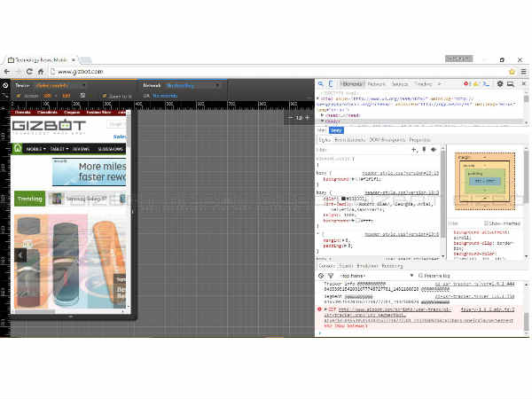This screenshot has width=532, height=399.
Task: Switch to the Timeline tab
Action: (x=424, y=83)
